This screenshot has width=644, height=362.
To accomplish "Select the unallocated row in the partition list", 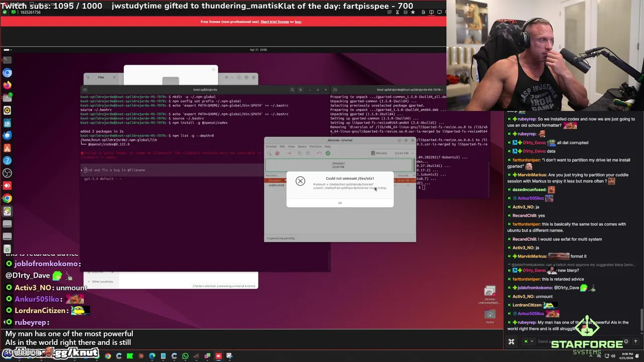I will (276, 185).
